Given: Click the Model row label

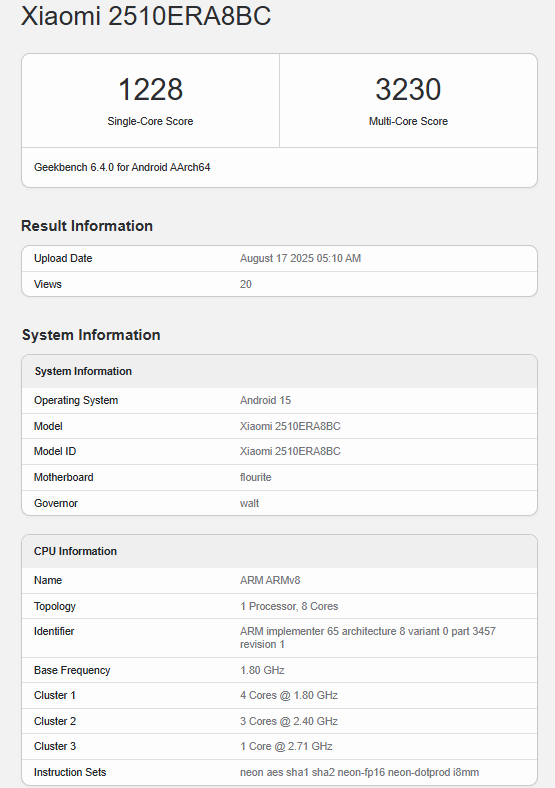Looking at the screenshot, I should coord(48,426).
